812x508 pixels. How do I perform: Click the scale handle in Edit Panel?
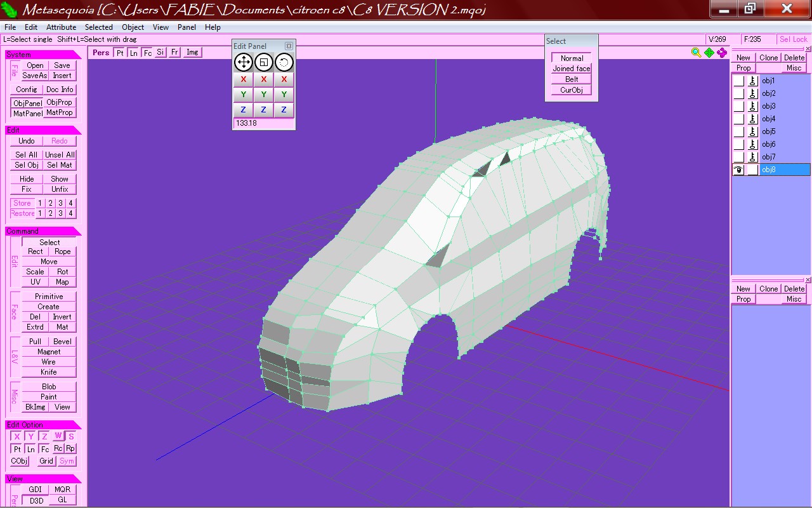click(264, 62)
